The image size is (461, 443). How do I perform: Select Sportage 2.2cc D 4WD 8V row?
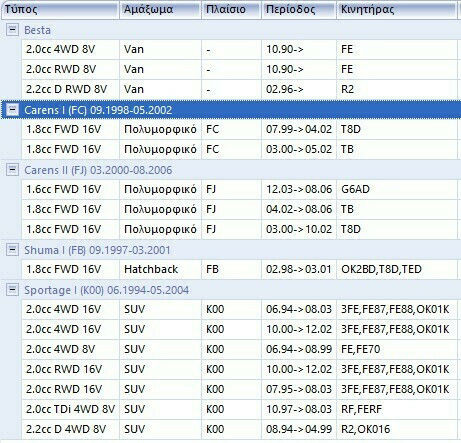[239, 429]
